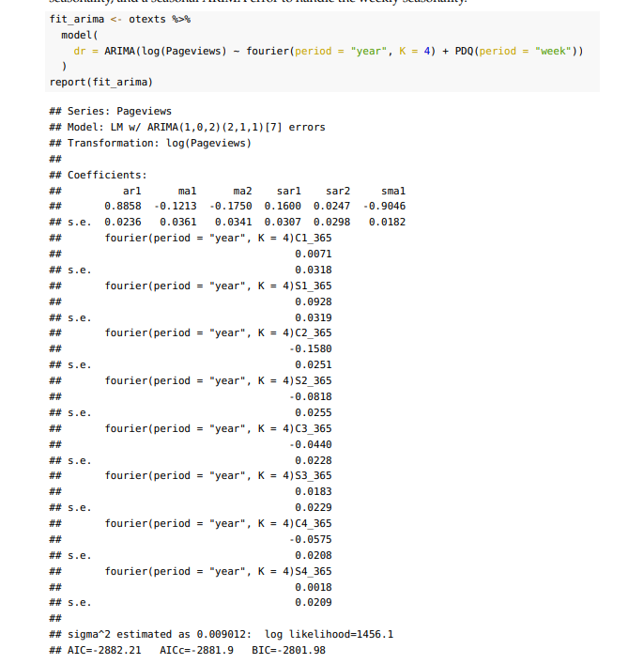Click the C3_365 coefficient value -0.0440
The image size is (644, 664).
point(311,444)
